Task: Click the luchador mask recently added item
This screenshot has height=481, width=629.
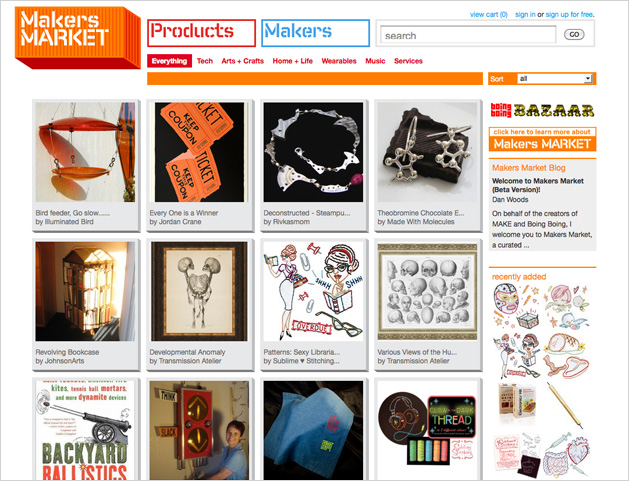Action: coord(506,299)
